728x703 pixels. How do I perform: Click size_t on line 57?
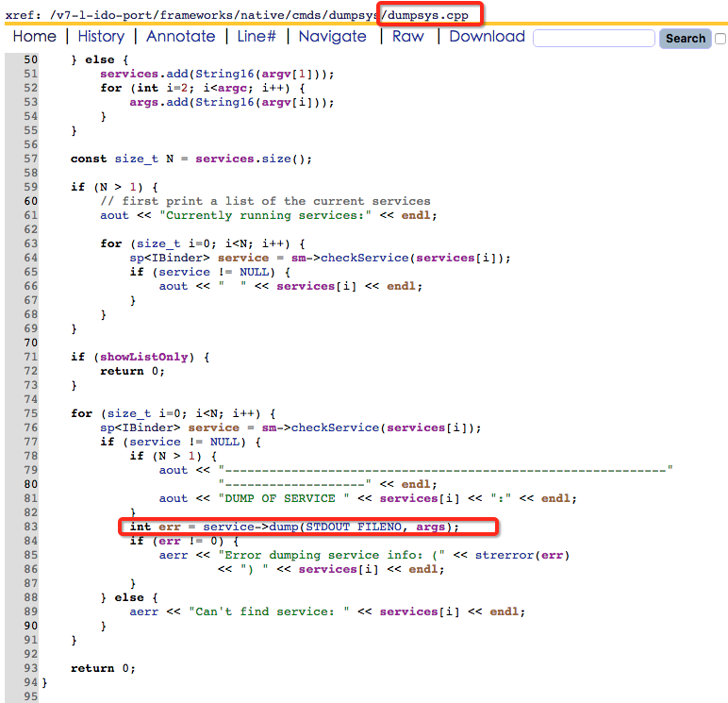(137, 159)
